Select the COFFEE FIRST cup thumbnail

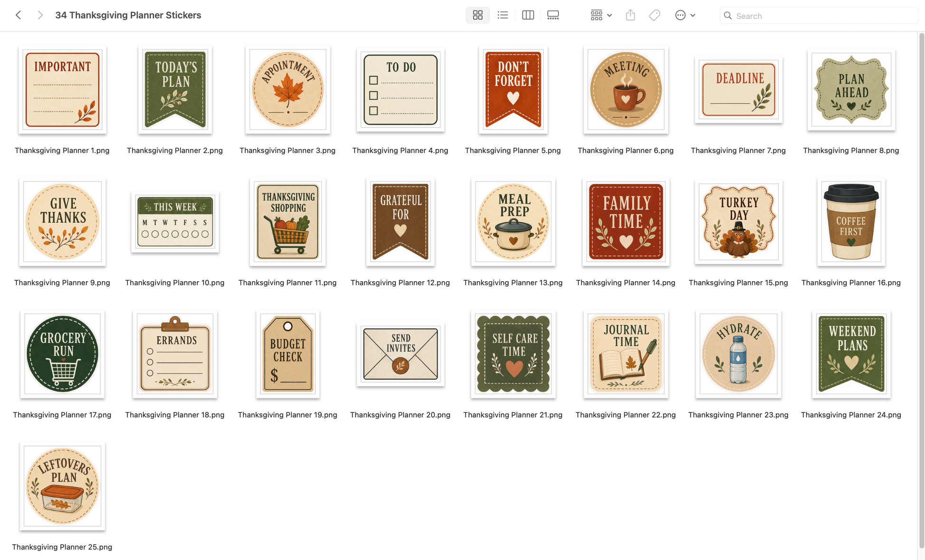851,222
